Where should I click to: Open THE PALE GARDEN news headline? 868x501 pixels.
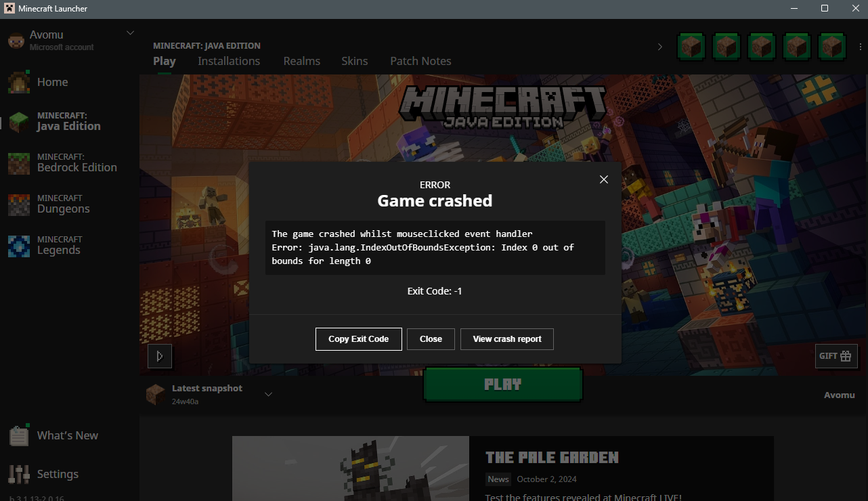click(x=552, y=457)
